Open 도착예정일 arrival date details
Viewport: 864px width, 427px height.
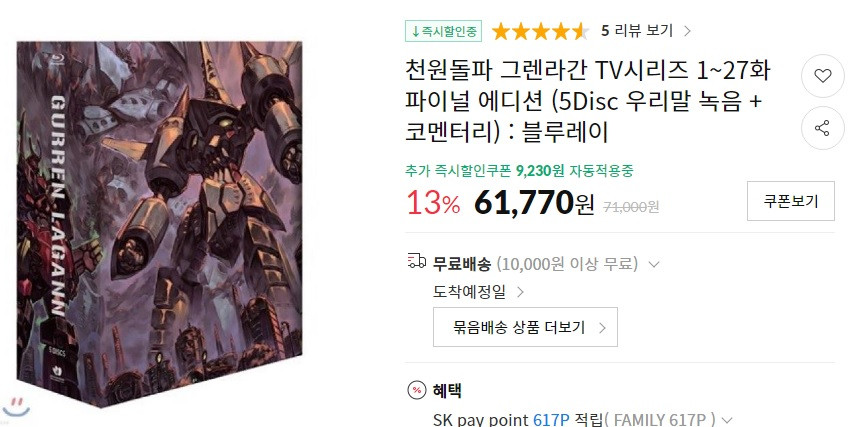coord(478,291)
